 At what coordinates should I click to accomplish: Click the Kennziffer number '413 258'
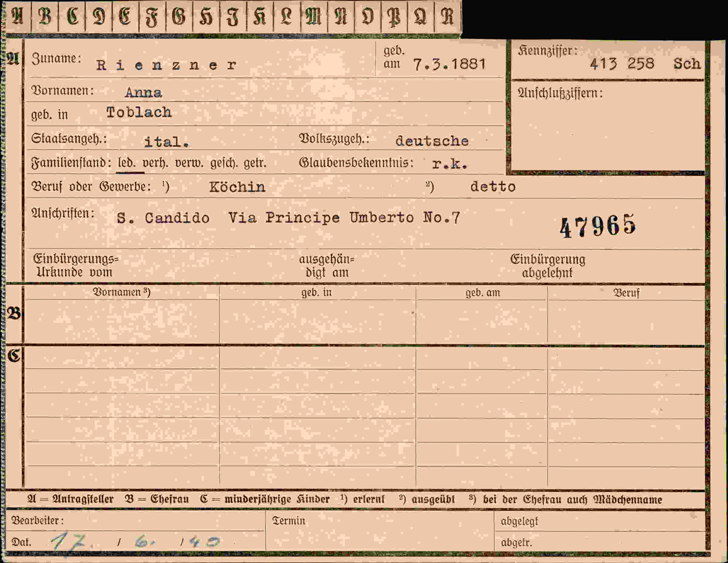[x=622, y=64]
